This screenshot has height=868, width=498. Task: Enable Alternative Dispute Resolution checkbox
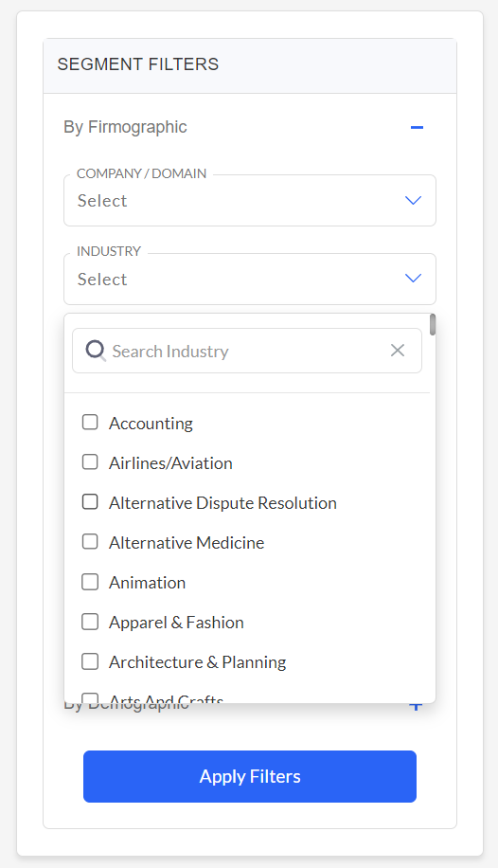click(x=90, y=502)
